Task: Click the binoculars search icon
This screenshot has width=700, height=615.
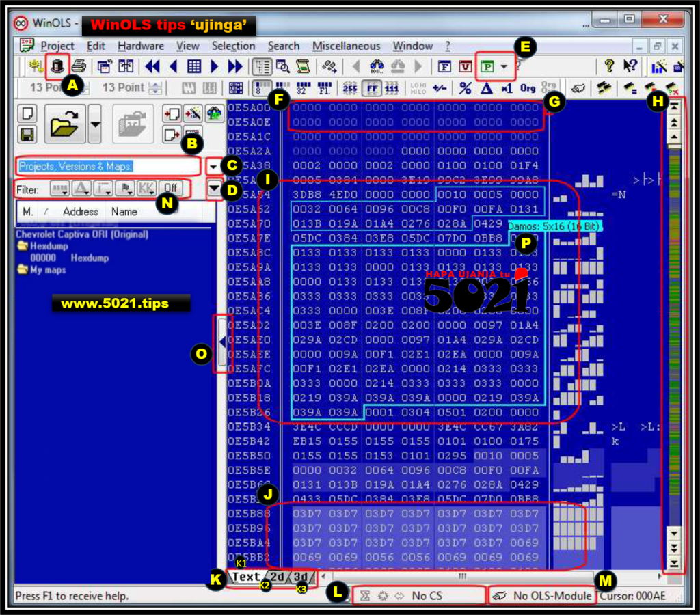Action: [377, 66]
